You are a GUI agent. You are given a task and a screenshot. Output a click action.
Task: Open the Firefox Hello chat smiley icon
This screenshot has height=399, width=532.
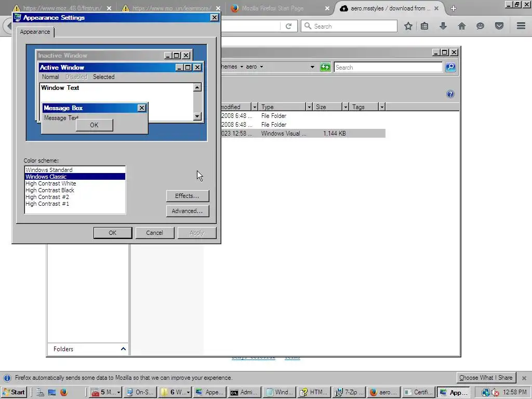[480, 26]
